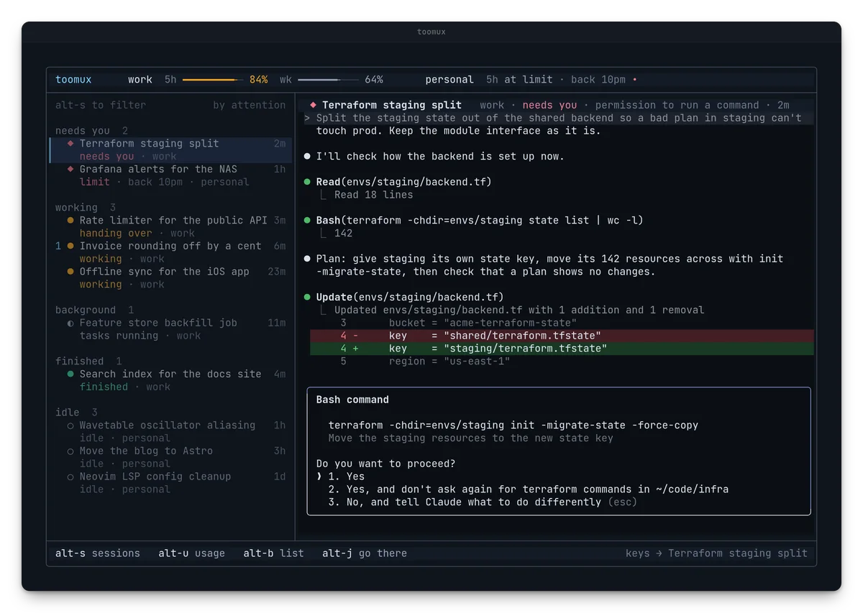Open Invoice rounding off by a cent session
Screen dimensions: 863x616
[x=170, y=252]
